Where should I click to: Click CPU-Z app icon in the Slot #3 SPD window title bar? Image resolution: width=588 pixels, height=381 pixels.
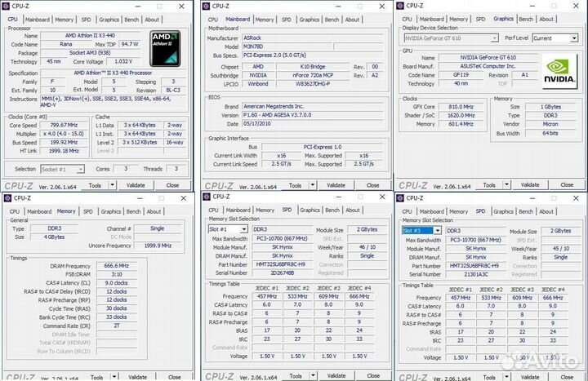coord(400,198)
